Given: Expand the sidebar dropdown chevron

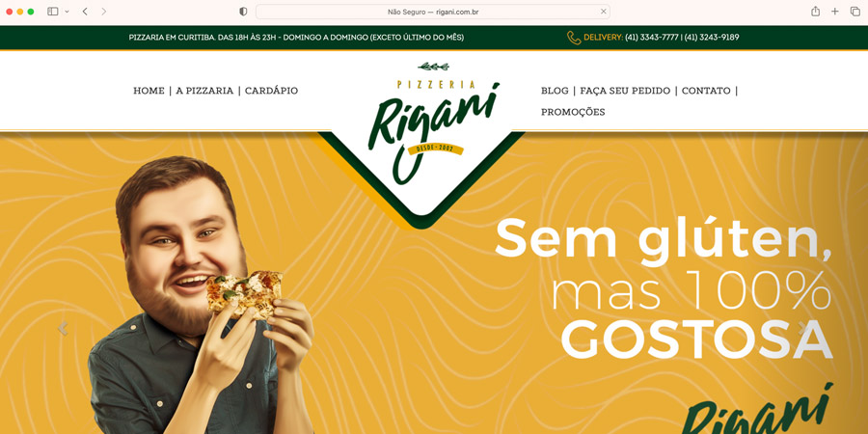Looking at the screenshot, I should (67, 12).
